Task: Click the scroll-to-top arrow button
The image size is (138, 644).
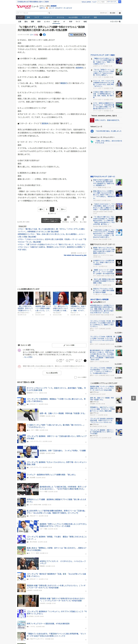Action: click(x=133, y=398)
